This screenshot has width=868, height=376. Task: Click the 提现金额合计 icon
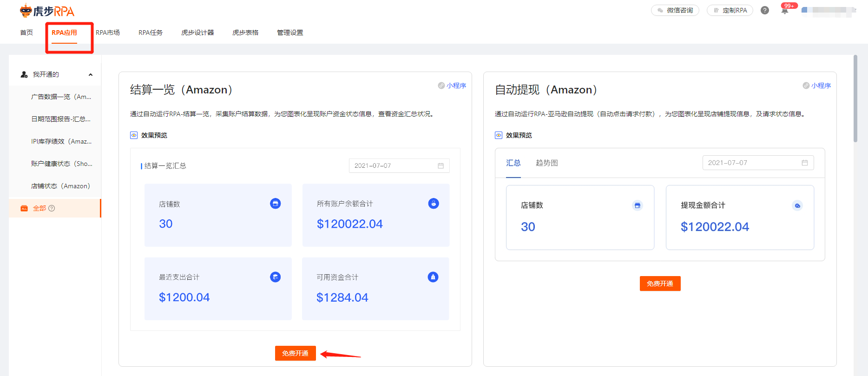click(797, 205)
